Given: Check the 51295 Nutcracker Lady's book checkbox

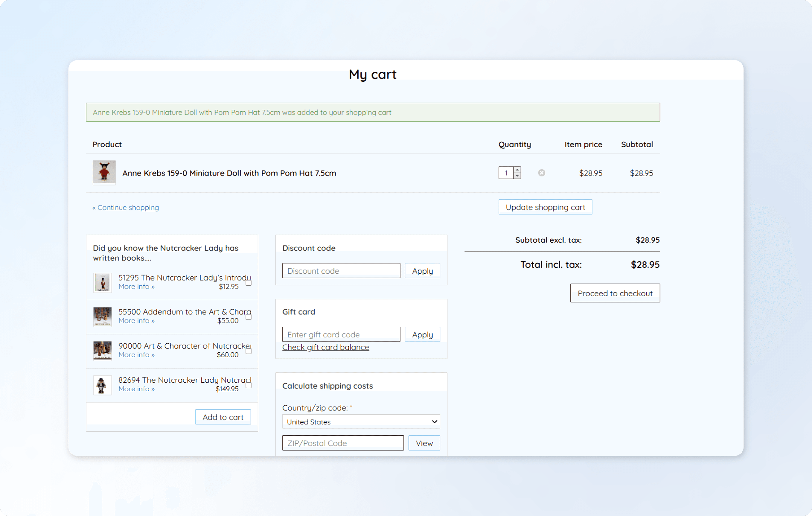Looking at the screenshot, I should point(249,283).
